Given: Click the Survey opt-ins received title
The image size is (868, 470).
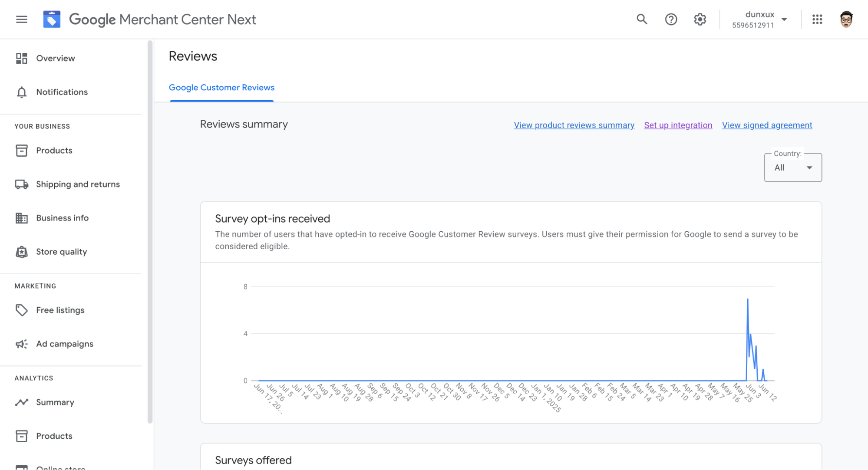Looking at the screenshot, I should [272, 219].
